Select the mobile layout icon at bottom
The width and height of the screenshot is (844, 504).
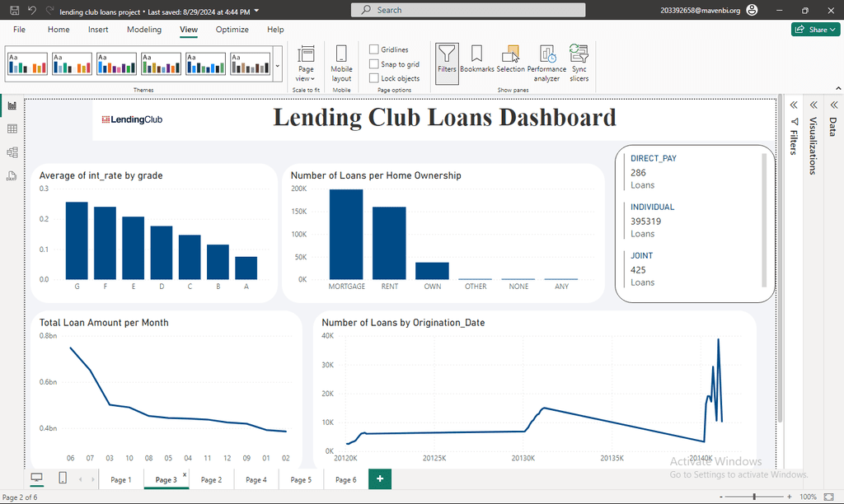63,478
